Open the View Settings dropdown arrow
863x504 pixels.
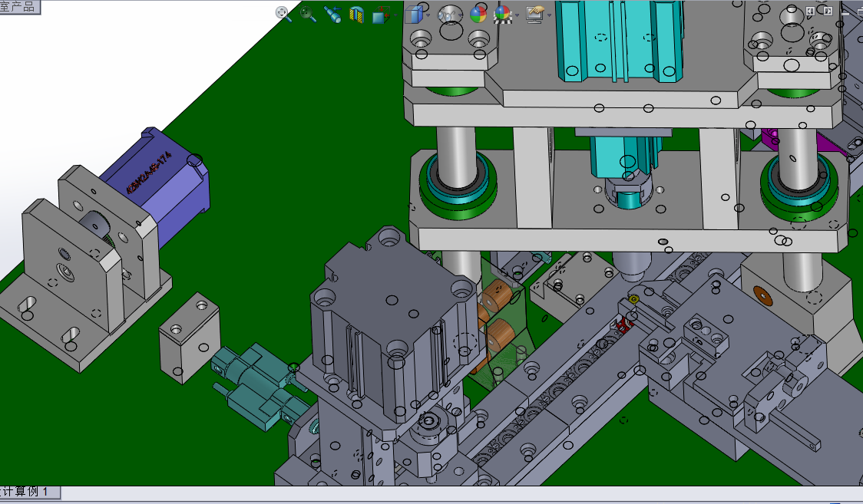coord(549,15)
